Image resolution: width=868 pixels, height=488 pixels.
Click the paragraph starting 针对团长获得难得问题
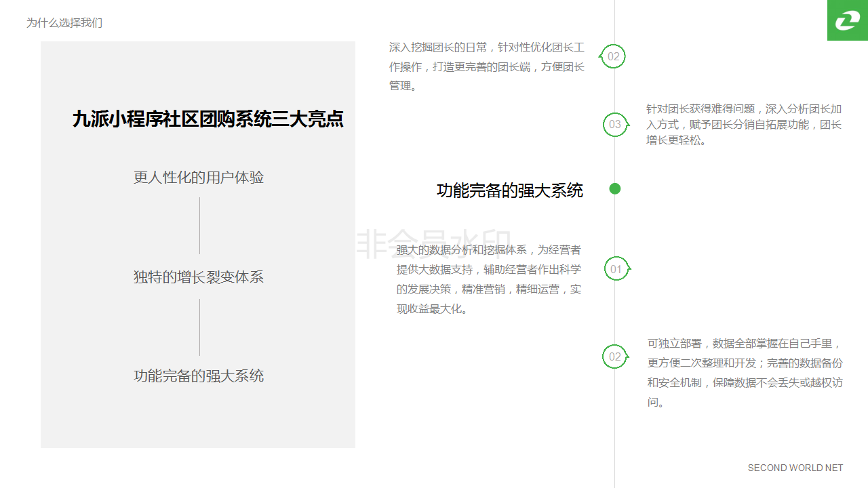point(745,125)
